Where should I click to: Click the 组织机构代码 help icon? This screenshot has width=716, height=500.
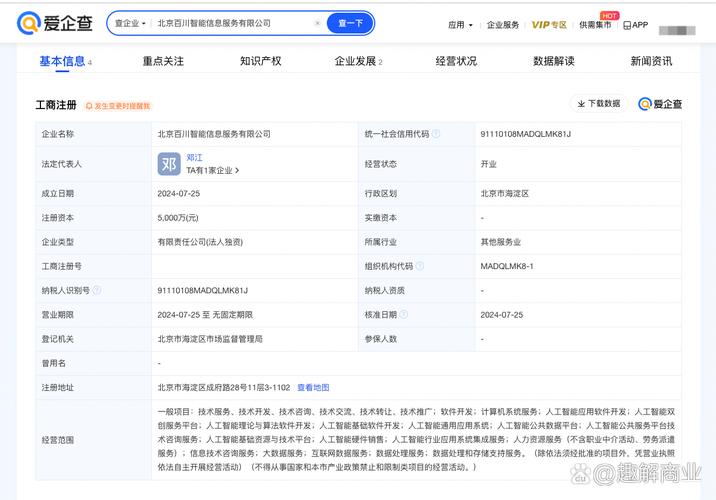point(419,266)
